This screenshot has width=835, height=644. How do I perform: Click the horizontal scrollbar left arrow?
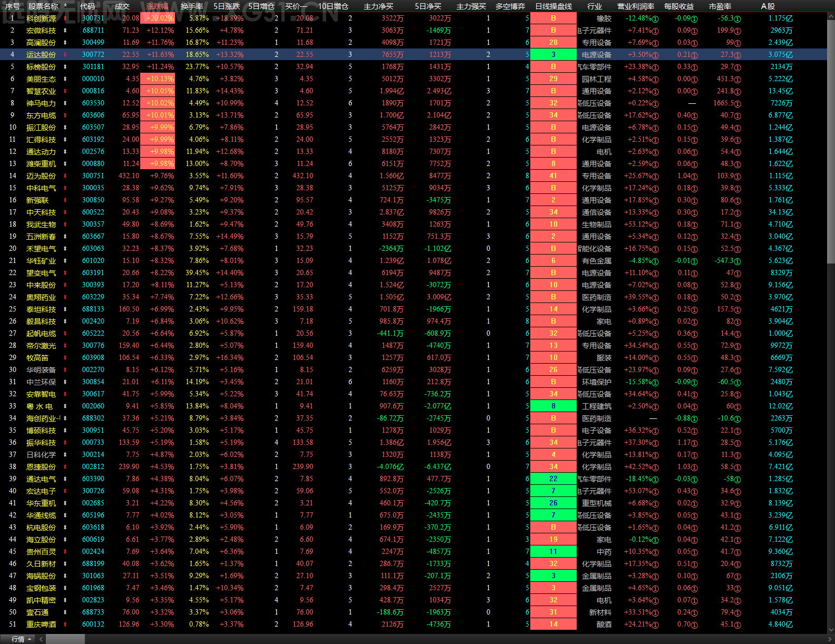(41, 639)
